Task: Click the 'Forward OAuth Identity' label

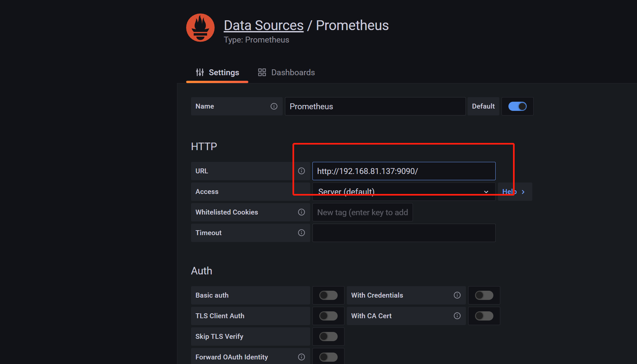Action: pos(232,357)
